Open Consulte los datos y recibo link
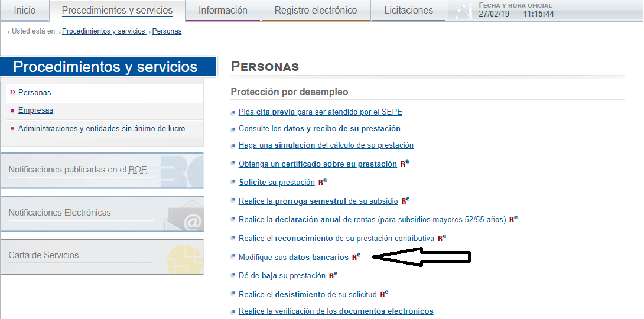 (x=319, y=128)
